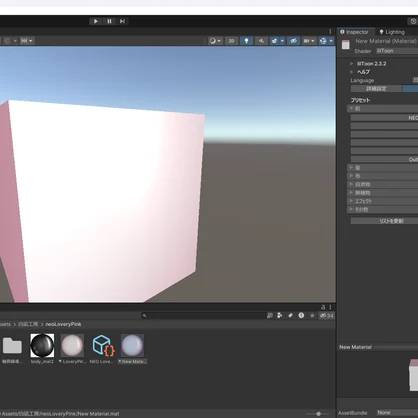Select the Inspector tab
This screenshot has width=418, height=418.
[x=354, y=32]
